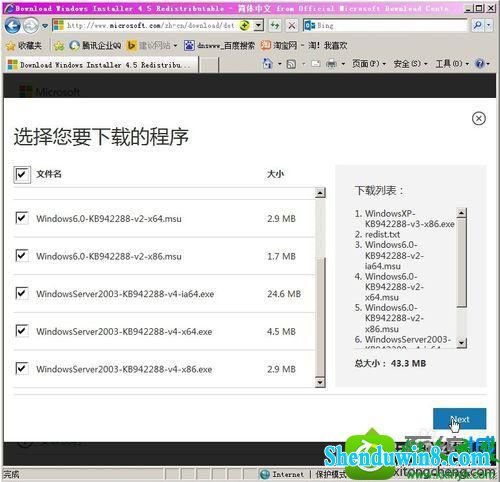Screen dimensions: 500x482
Task: Click the Stop loading X icon
Action: coord(292,25)
